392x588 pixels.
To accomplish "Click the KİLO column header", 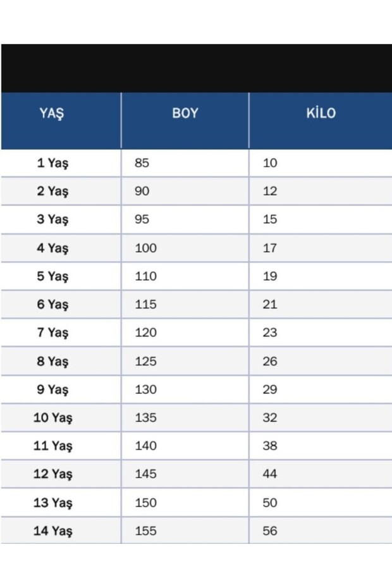I will coord(321,114).
